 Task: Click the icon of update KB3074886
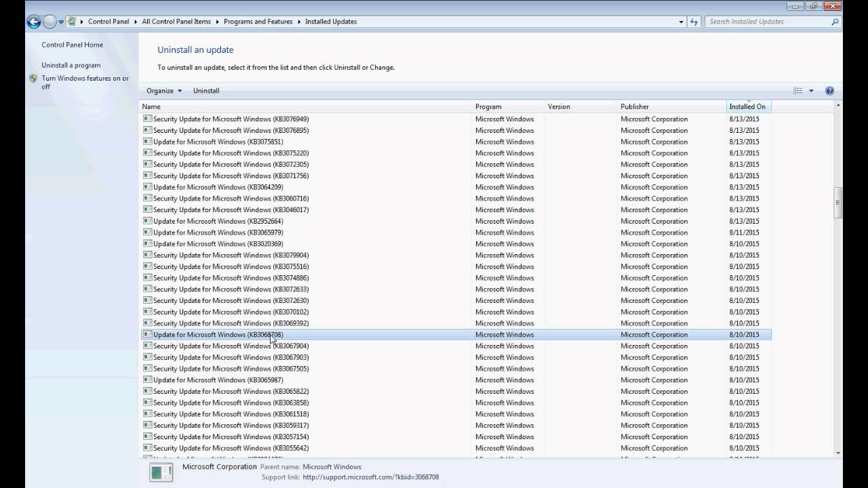click(147, 278)
